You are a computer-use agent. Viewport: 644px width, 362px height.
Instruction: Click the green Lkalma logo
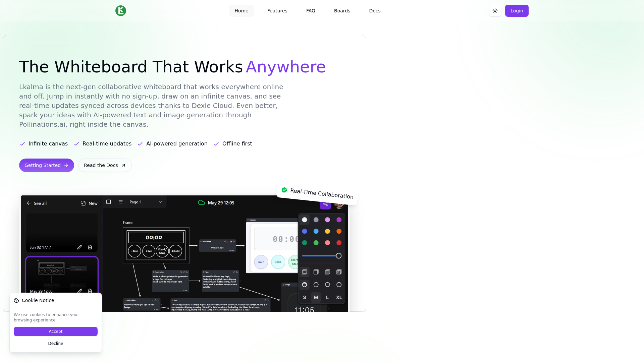pos(121,11)
